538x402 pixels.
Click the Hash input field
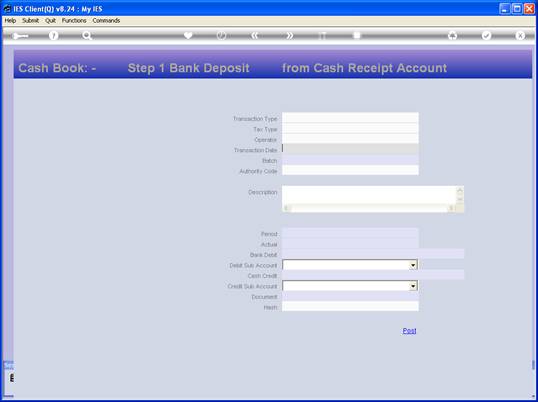point(350,306)
